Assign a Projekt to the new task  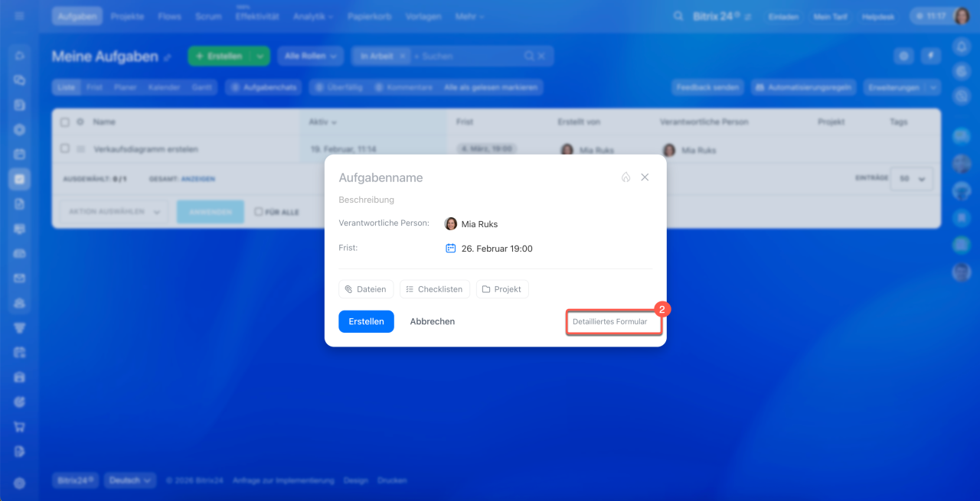pos(502,289)
